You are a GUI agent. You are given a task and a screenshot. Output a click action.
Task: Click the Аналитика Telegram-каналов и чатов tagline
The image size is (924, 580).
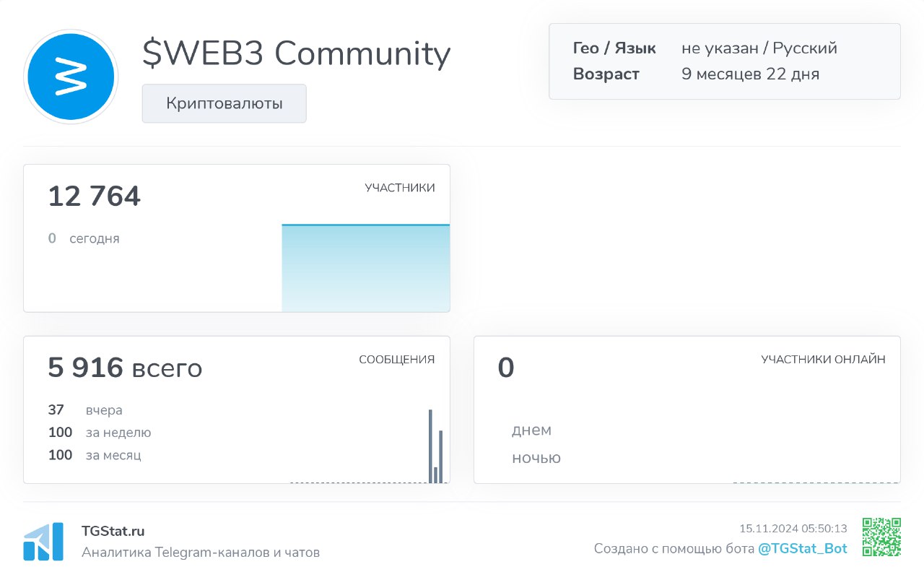pos(201,553)
